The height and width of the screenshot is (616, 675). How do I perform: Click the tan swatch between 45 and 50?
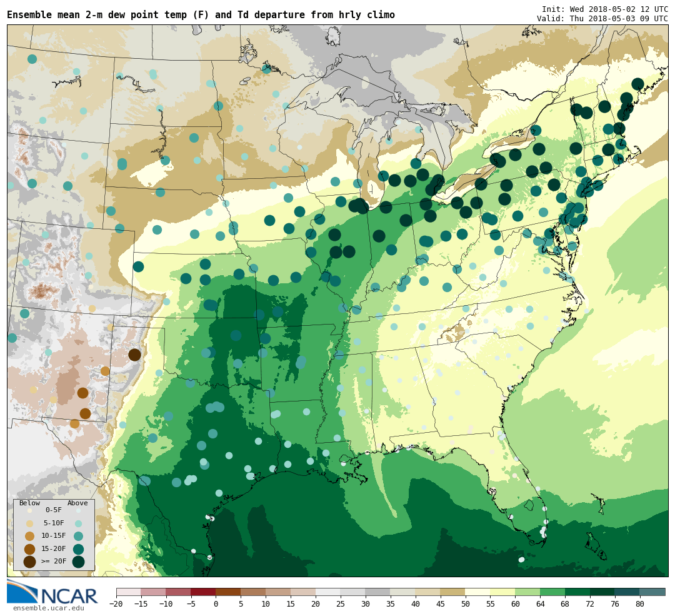453,592
